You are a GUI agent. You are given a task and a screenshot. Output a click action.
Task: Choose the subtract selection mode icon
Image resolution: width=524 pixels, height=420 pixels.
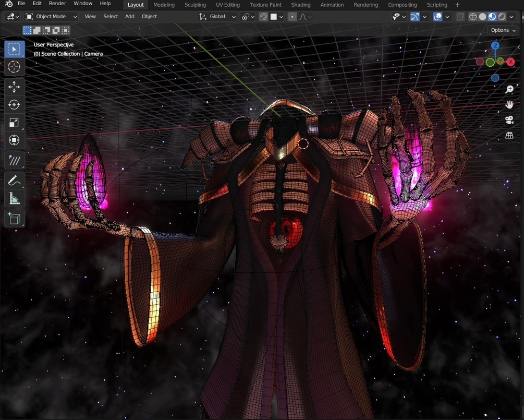46,30
